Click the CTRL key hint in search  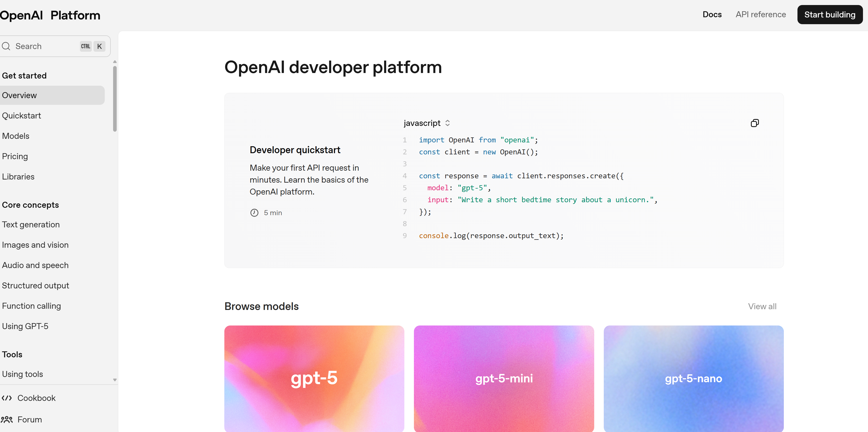click(x=86, y=46)
